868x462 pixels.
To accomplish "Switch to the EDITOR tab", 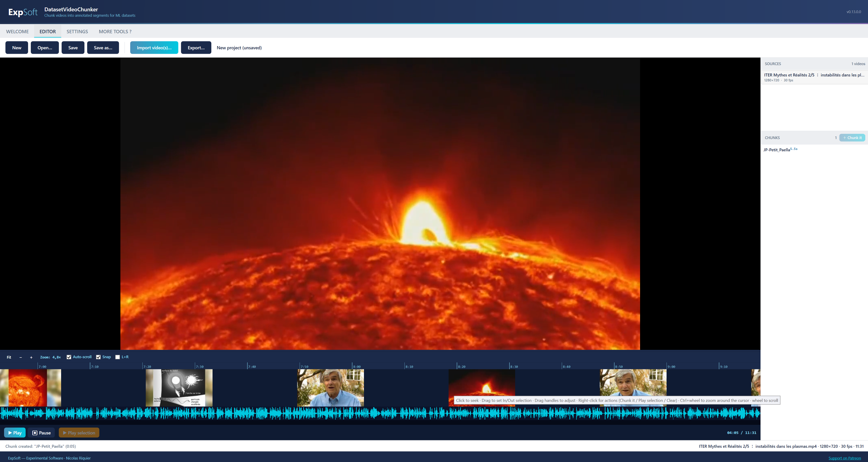I will pyautogui.click(x=48, y=31).
